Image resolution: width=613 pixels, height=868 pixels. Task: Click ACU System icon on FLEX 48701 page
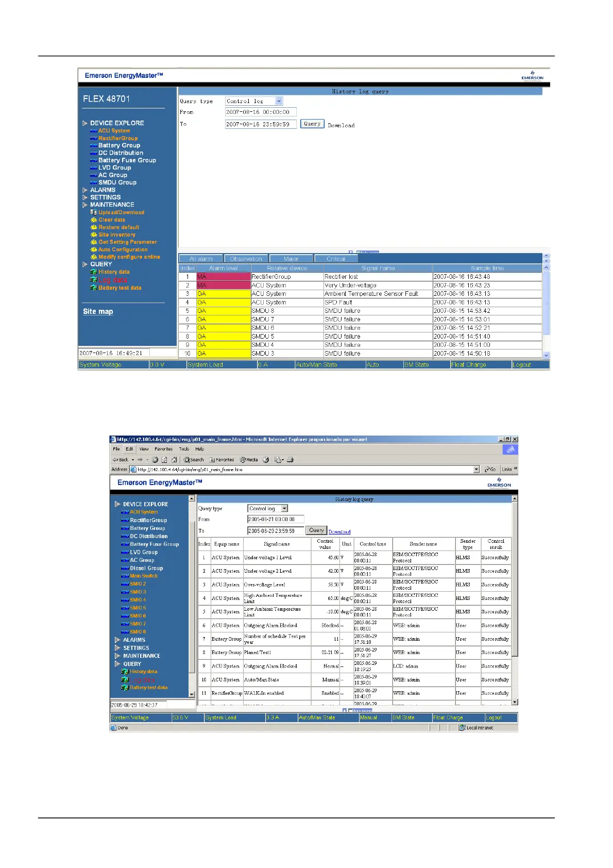[94, 131]
